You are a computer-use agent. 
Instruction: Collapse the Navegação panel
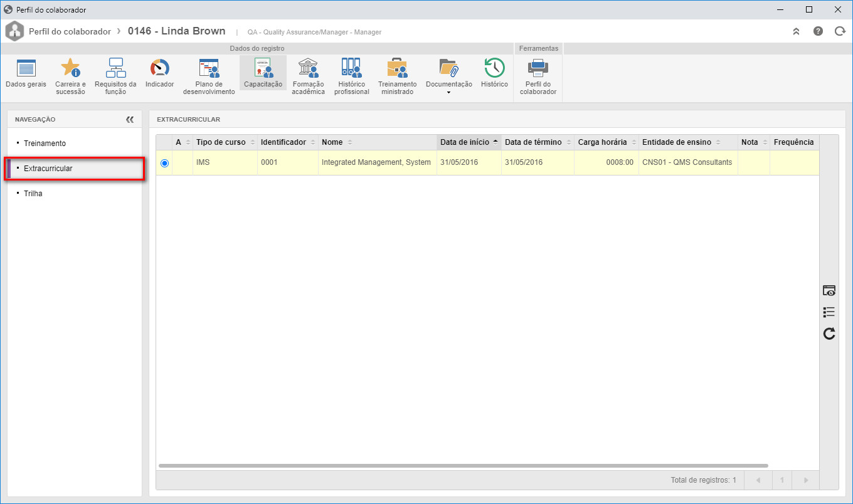(x=130, y=119)
